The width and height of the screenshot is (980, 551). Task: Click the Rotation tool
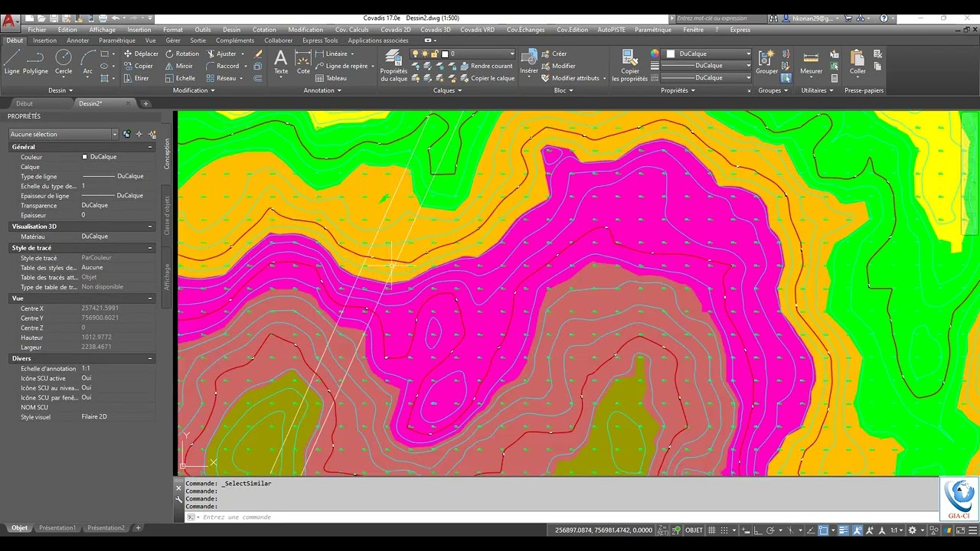pyautogui.click(x=181, y=54)
